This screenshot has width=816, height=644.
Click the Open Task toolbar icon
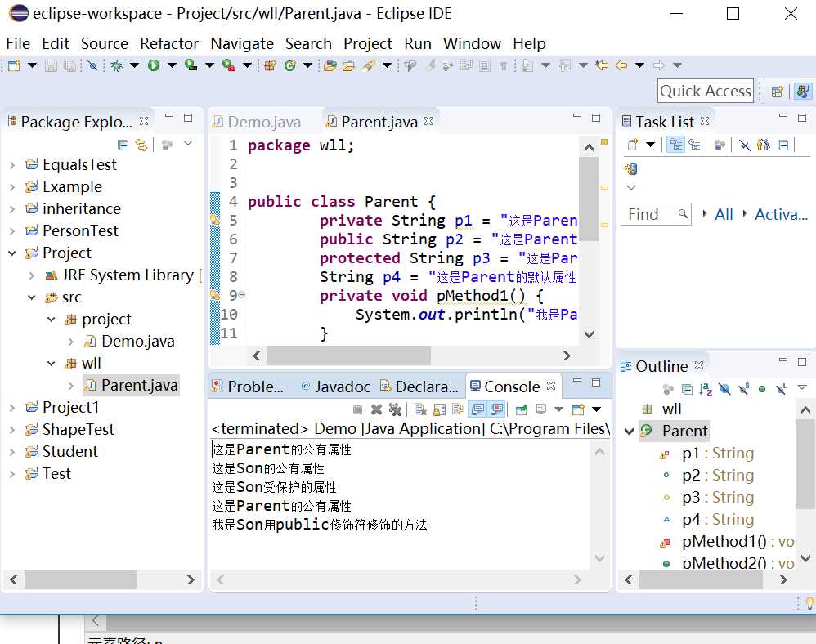click(x=348, y=65)
